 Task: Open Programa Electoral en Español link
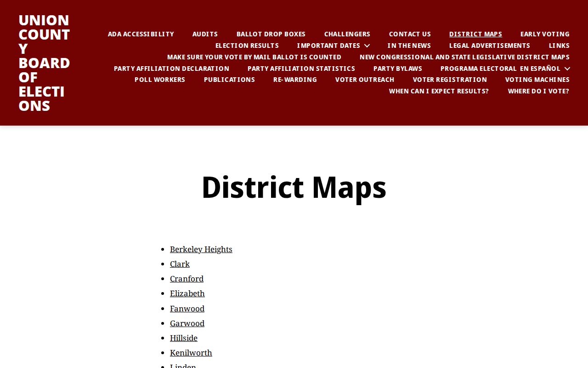(500, 69)
